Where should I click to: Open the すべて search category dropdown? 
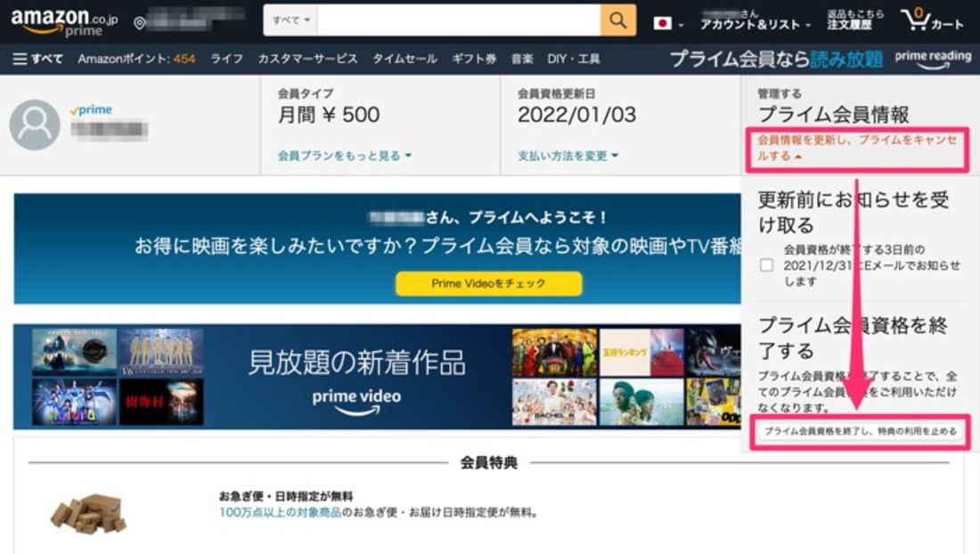click(290, 20)
